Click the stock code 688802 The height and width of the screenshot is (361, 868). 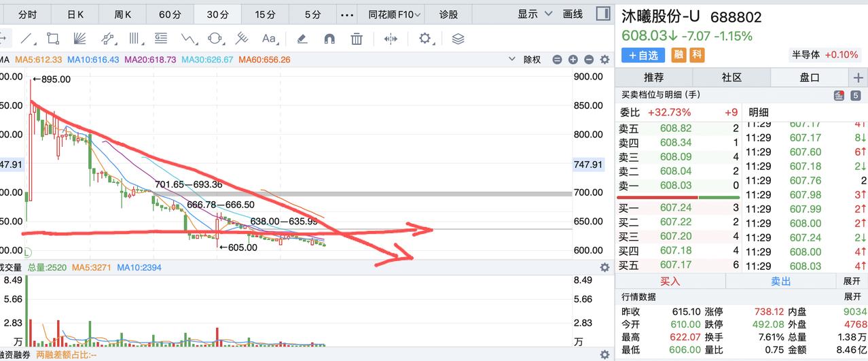736,18
